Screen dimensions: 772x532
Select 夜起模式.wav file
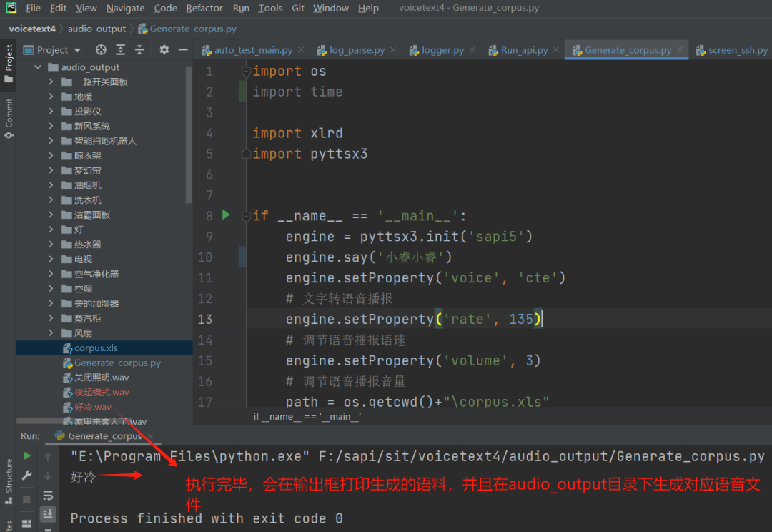[x=104, y=392]
